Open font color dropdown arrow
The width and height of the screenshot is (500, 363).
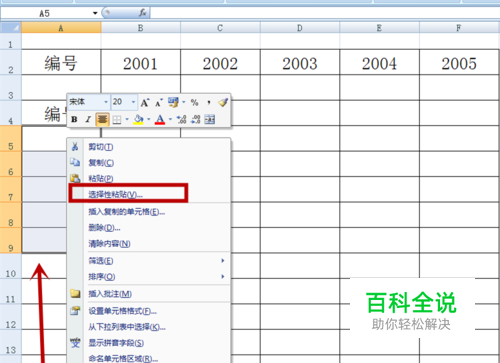click(x=170, y=119)
